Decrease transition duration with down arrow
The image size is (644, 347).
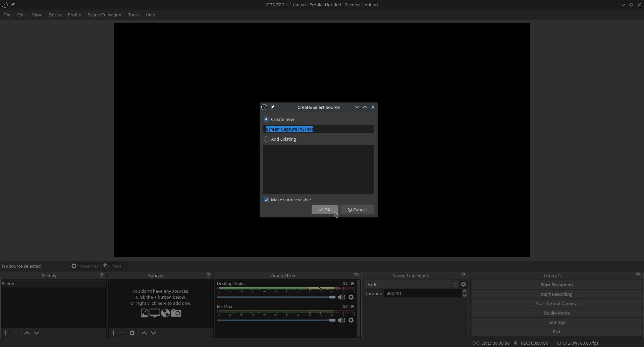click(465, 295)
